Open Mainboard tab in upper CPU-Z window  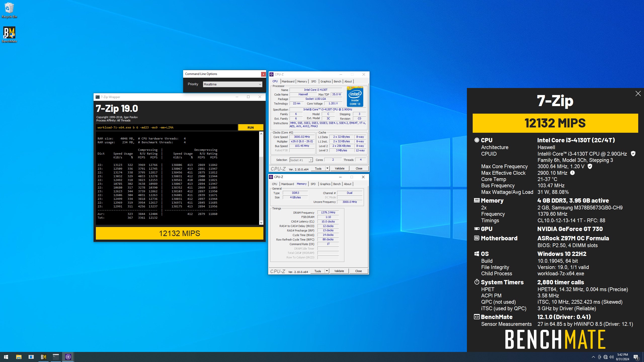(288, 81)
